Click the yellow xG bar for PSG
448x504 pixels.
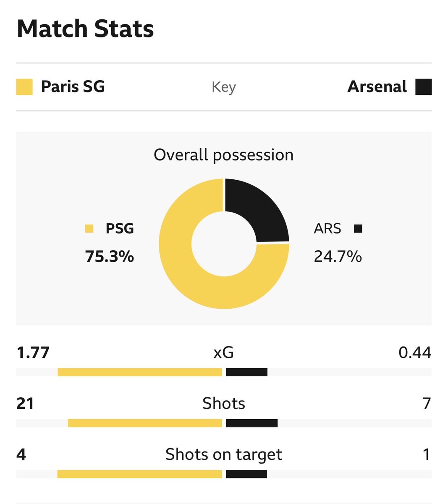click(140, 372)
